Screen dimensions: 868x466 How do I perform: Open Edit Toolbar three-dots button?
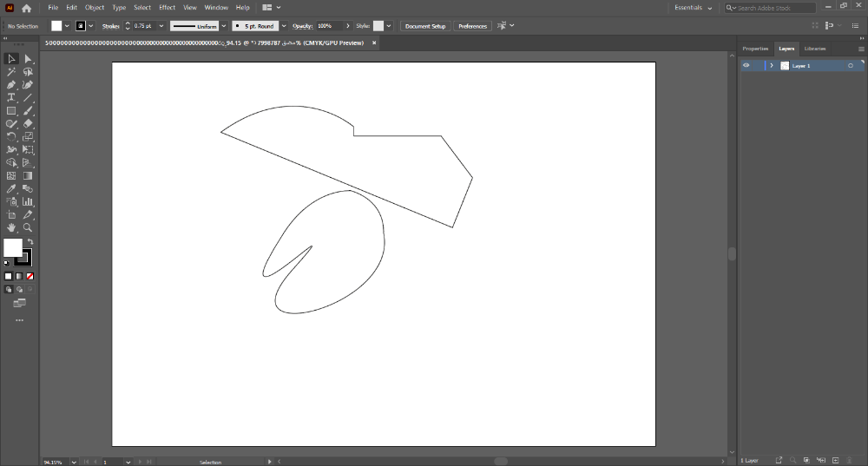point(19,320)
